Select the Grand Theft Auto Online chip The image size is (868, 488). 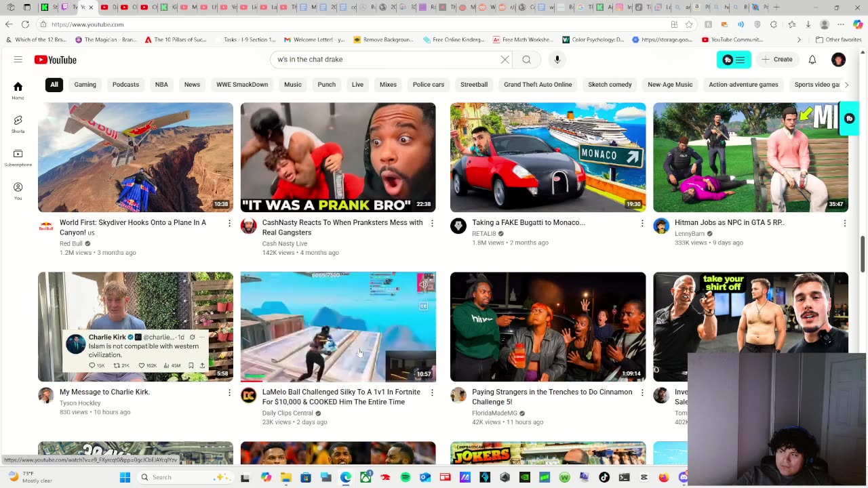538,85
